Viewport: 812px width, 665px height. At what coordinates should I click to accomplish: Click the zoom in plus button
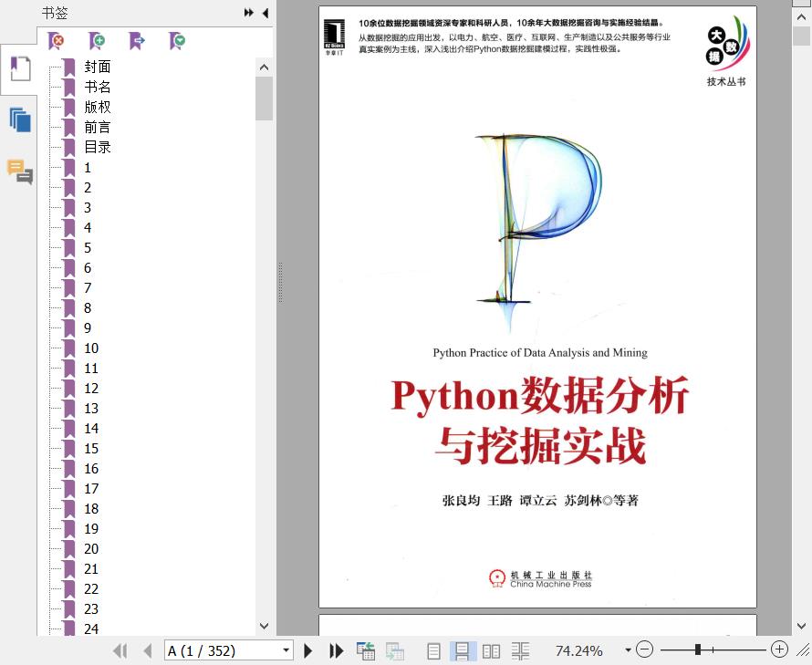(x=779, y=649)
